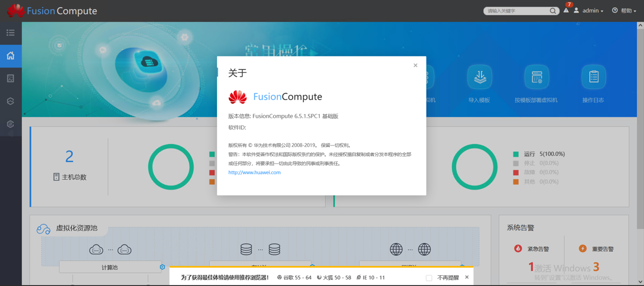Click the Huawei logo in the top bar
Screen dimensions: 644x286
(16, 11)
